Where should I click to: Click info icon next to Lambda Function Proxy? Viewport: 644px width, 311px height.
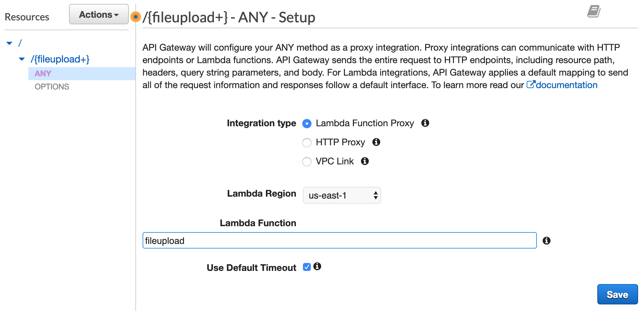pyautogui.click(x=425, y=123)
